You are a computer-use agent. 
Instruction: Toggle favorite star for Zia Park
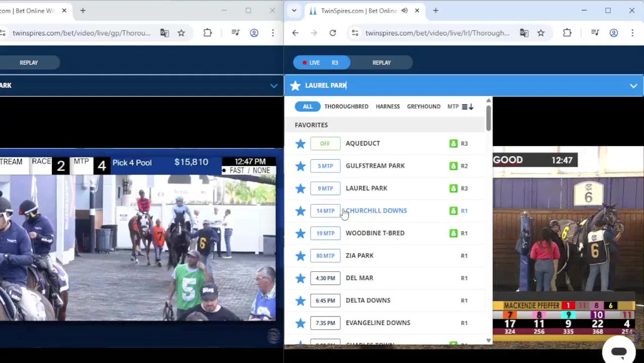coord(300,256)
